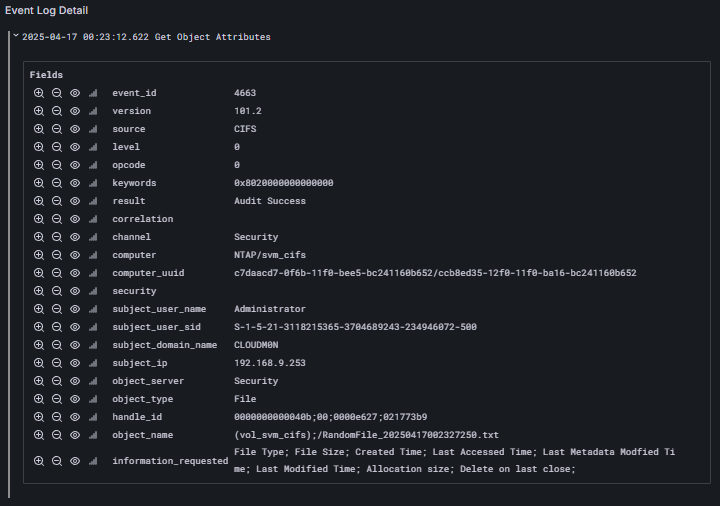This screenshot has width=720, height=506.
Task: Collapse the Get Object Attributes log row
Action: tap(16, 35)
